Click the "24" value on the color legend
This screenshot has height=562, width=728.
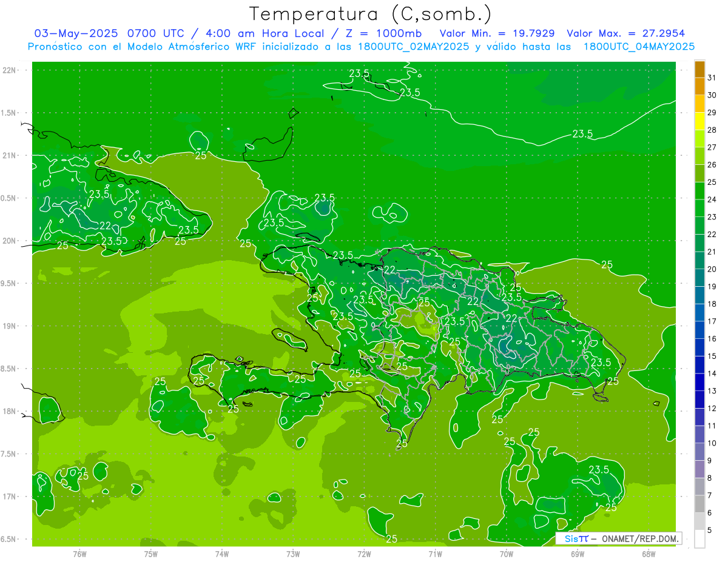click(x=712, y=199)
